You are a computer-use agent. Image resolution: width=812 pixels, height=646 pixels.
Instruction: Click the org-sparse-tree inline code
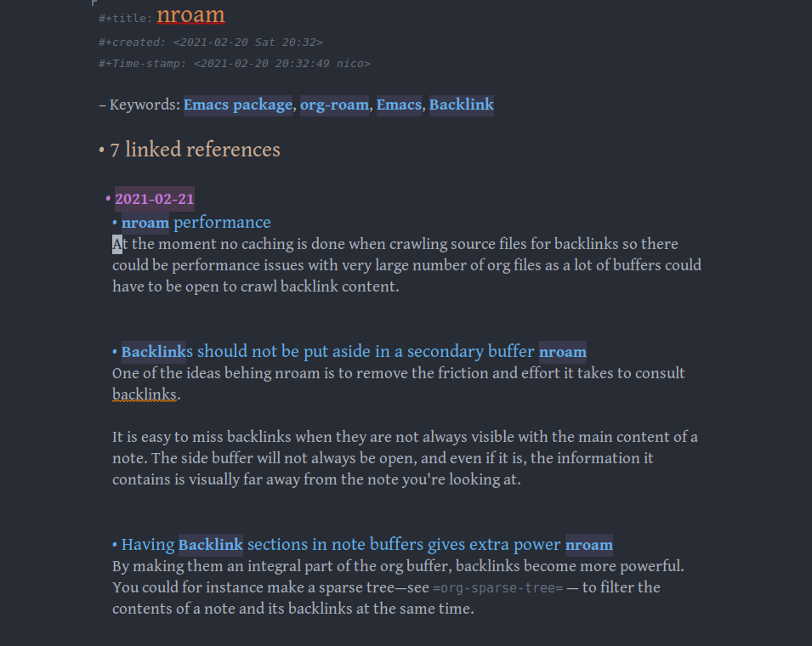click(x=497, y=588)
